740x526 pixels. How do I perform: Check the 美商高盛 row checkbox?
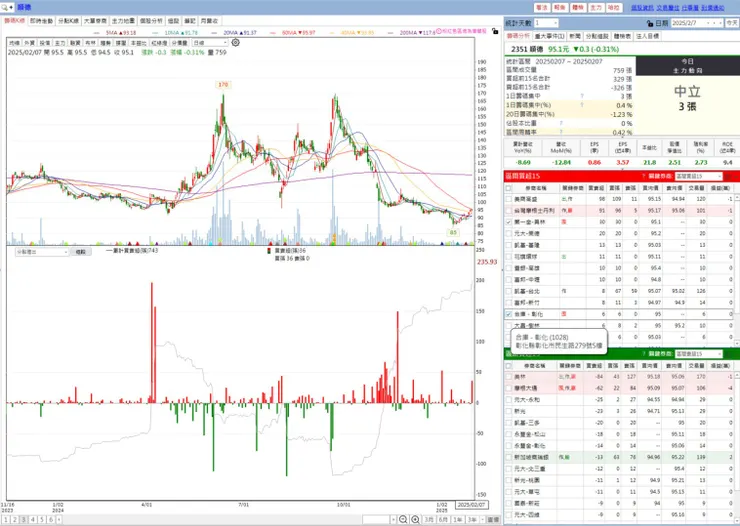point(508,199)
